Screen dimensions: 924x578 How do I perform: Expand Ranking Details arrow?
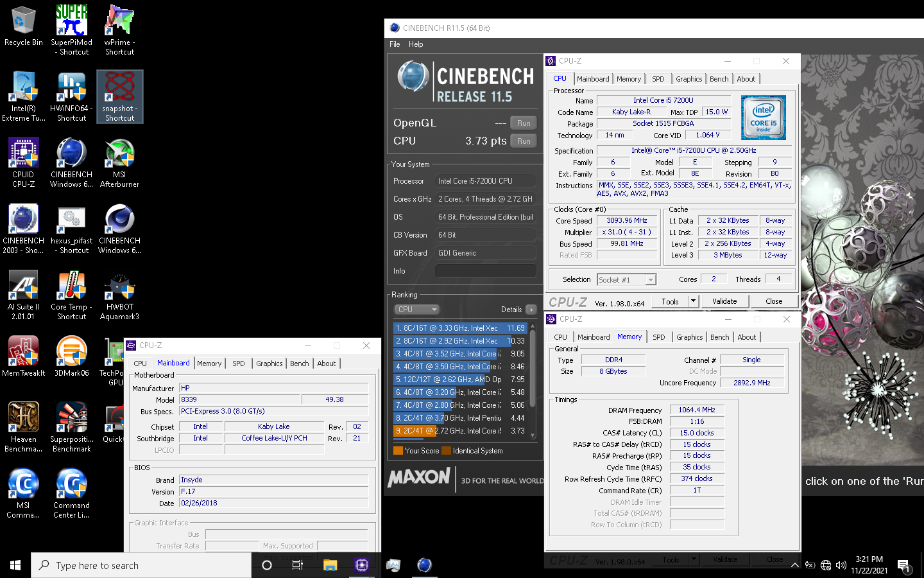click(x=531, y=310)
